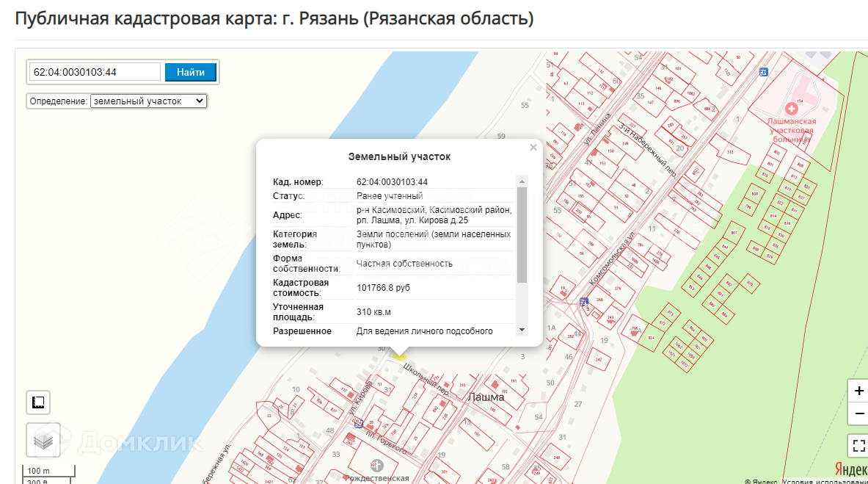Click the bus stop icon near the hospital

click(x=764, y=72)
